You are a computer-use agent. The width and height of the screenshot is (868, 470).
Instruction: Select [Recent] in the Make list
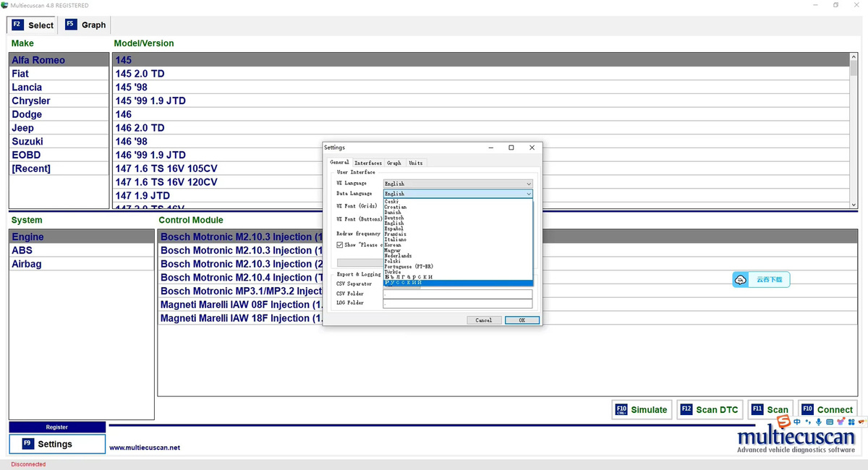(x=59, y=168)
